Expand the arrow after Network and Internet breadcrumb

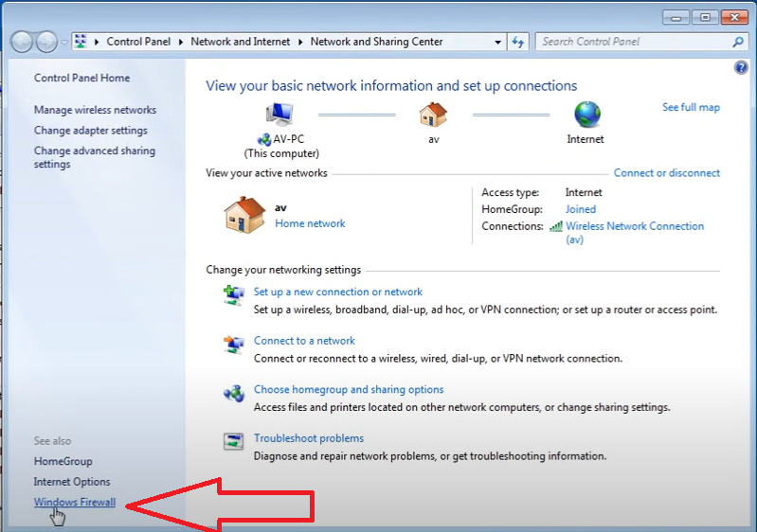tap(301, 42)
